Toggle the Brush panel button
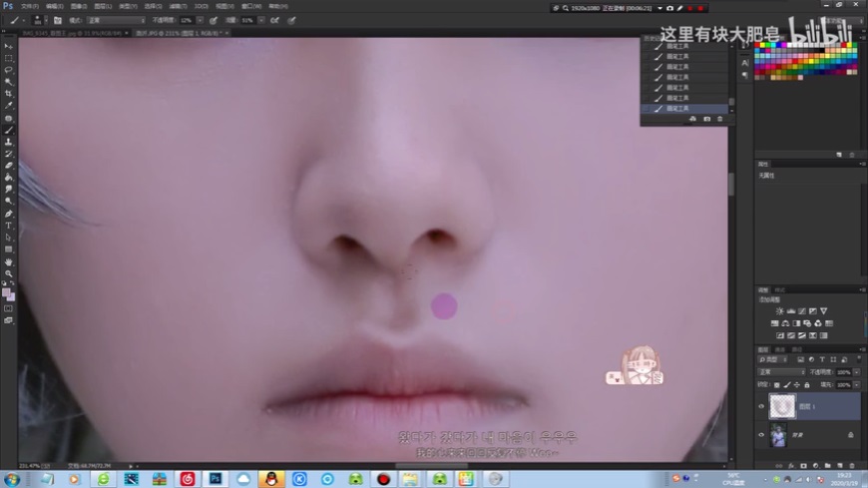This screenshot has width=868, height=488. click(x=58, y=21)
